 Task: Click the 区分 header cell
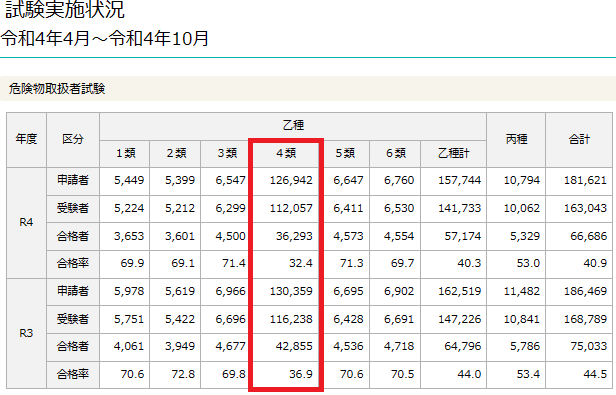click(x=73, y=140)
